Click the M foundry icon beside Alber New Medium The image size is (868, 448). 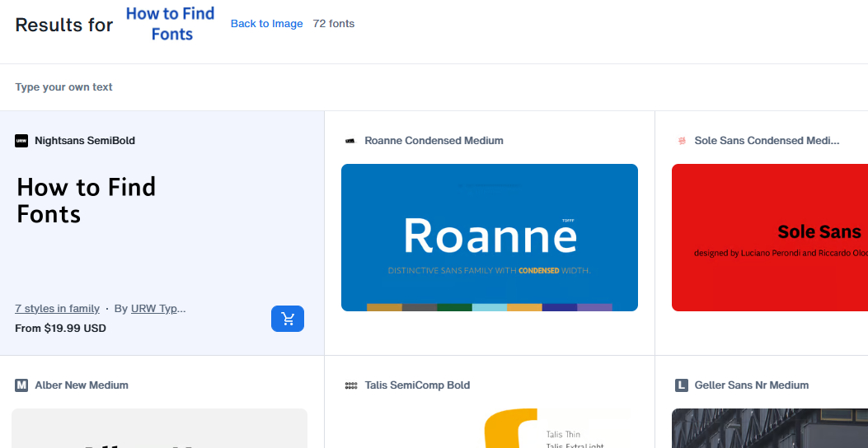pyautogui.click(x=21, y=385)
